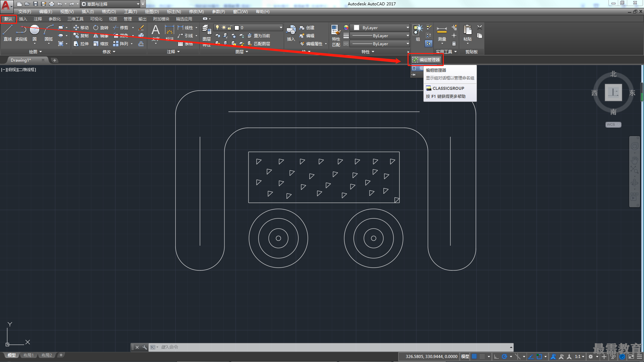Switch to the 插入 ribbon tab

coord(23,19)
